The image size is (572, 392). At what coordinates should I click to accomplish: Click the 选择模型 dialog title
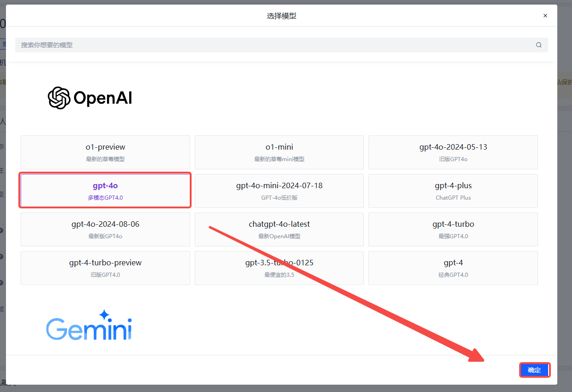(x=282, y=16)
